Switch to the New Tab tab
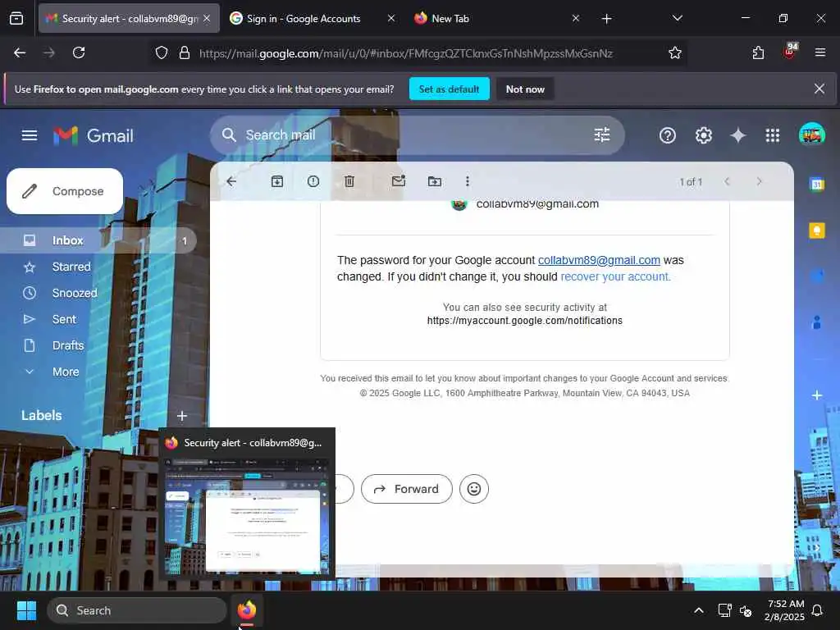 (x=498, y=18)
